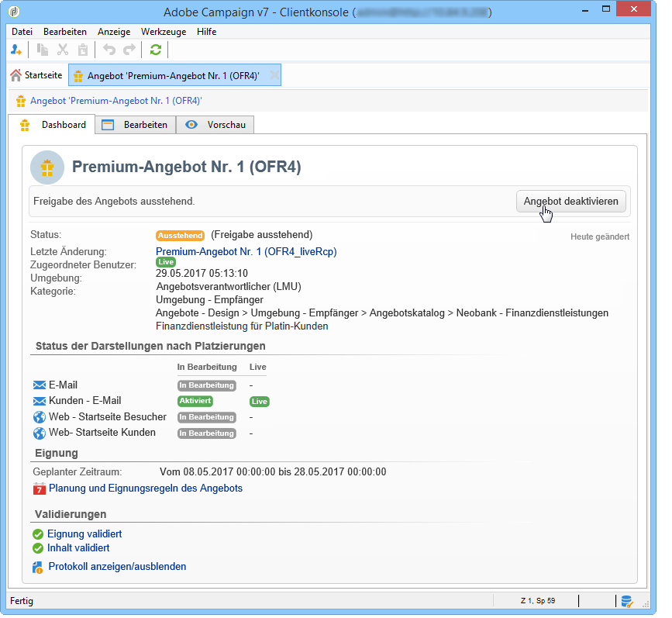Open the Premium-Angebot Nr. 1 (OFR4_liveRcp) link

(x=246, y=252)
